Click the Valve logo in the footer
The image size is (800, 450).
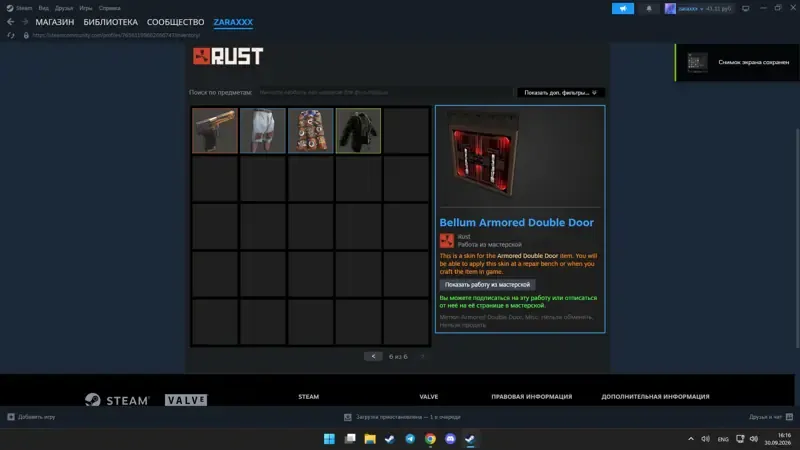(186, 400)
